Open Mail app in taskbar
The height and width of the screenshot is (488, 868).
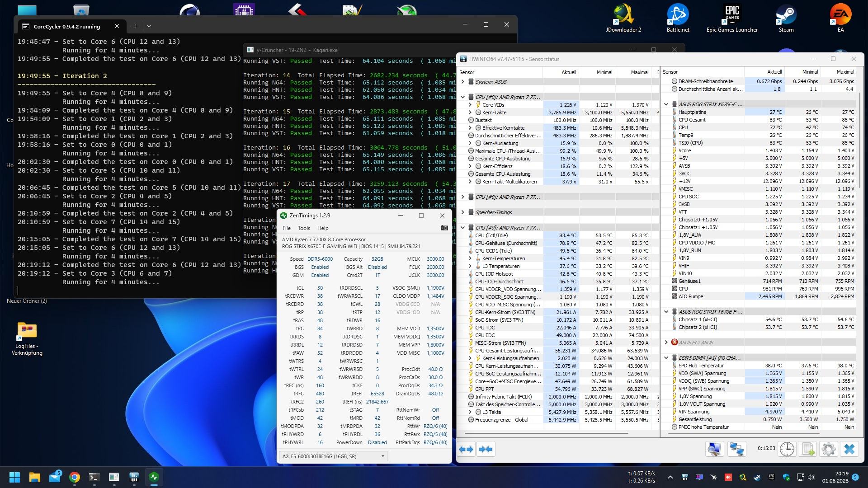tap(55, 477)
